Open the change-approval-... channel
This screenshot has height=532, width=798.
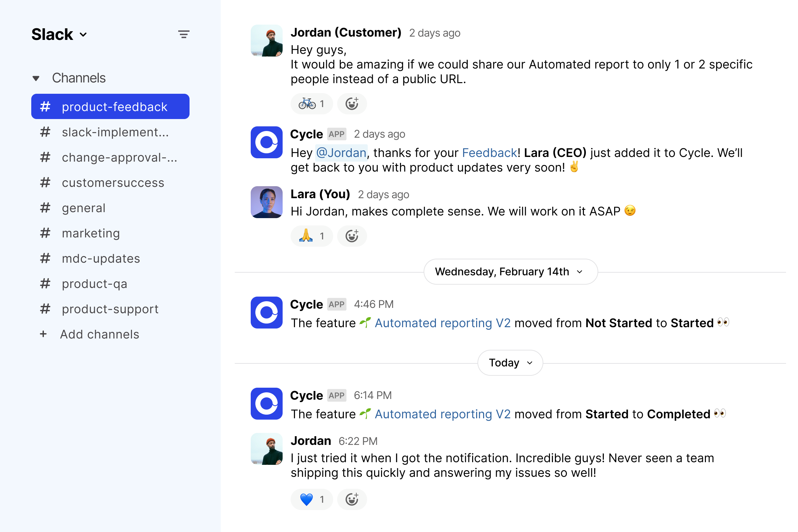(x=110, y=157)
